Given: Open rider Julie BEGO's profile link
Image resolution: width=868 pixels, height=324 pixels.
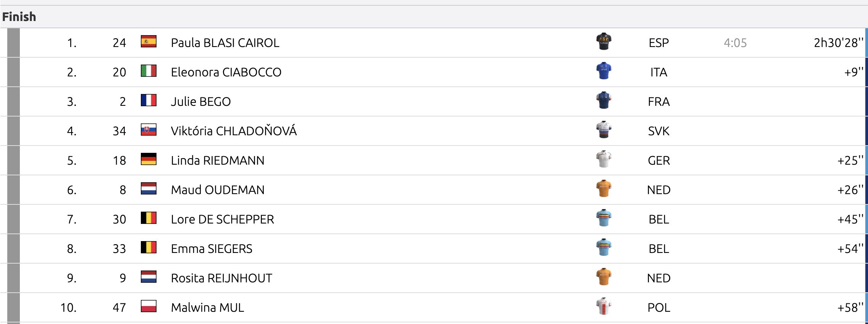Looking at the screenshot, I should pos(201,102).
